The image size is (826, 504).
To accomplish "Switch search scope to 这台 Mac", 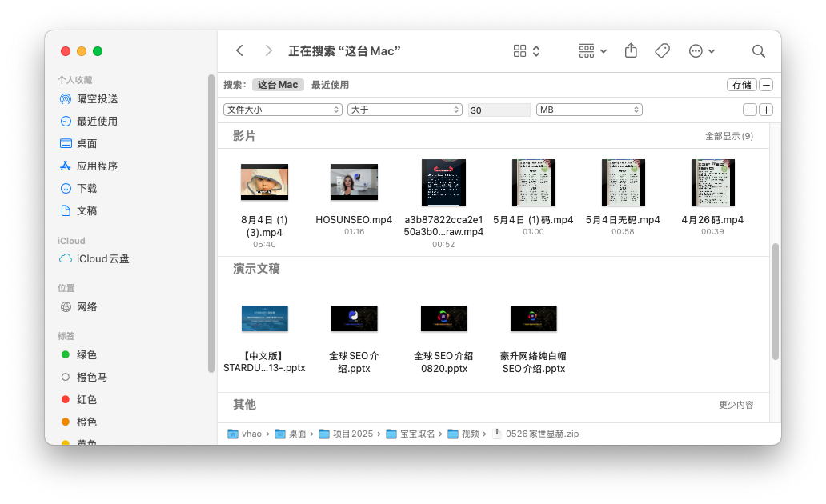I will tap(278, 85).
